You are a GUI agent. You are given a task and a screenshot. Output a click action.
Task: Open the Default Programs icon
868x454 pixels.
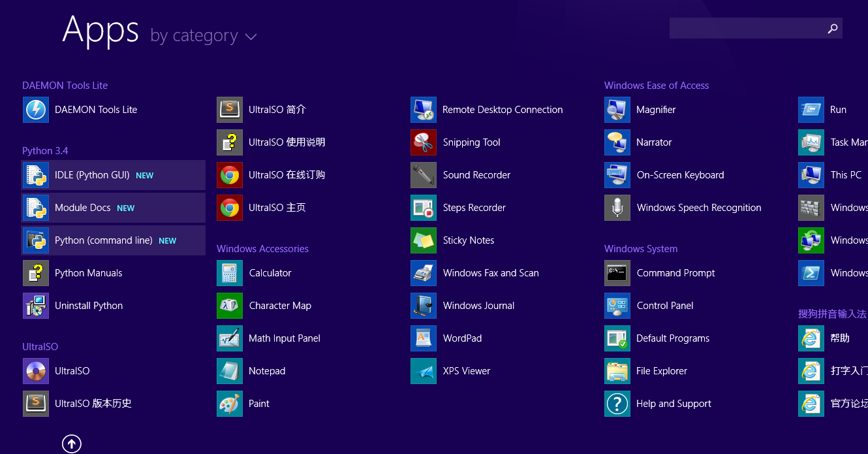pos(617,338)
